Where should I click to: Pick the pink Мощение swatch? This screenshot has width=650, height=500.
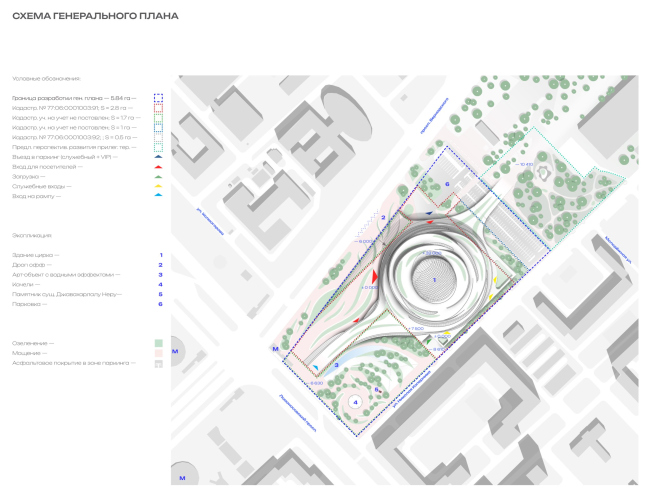(x=158, y=353)
